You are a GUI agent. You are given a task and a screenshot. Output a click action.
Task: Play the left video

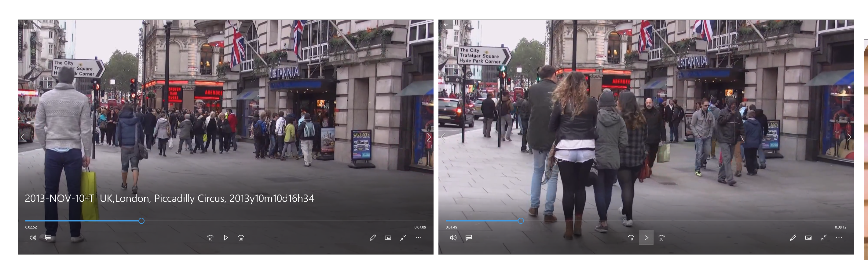pyautogui.click(x=226, y=238)
